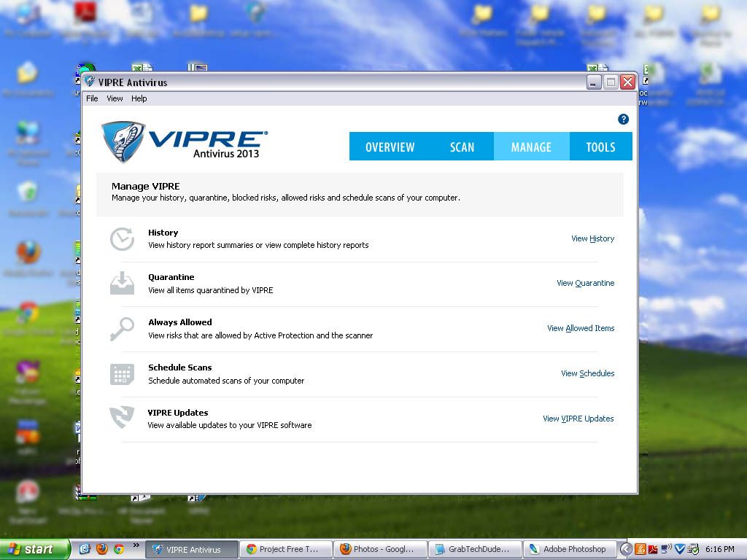Viewport: 747px width, 560px height.
Task: Switch to GrabTechDude... taskbar button
Action: tap(474, 549)
